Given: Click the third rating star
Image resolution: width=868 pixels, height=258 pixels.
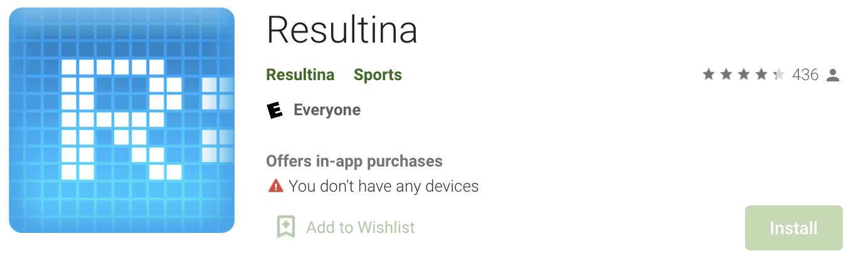Looking at the screenshot, I should point(744,75).
